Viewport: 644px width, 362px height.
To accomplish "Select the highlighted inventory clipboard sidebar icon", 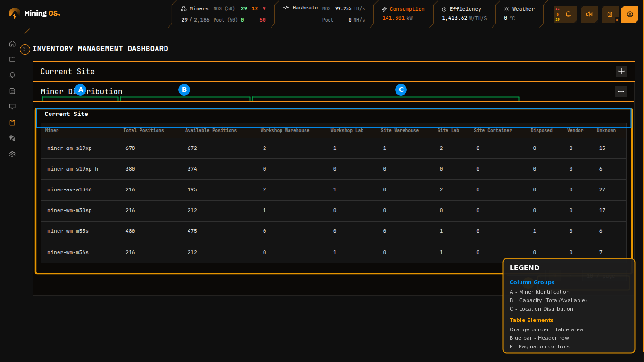I will pos(12,123).
